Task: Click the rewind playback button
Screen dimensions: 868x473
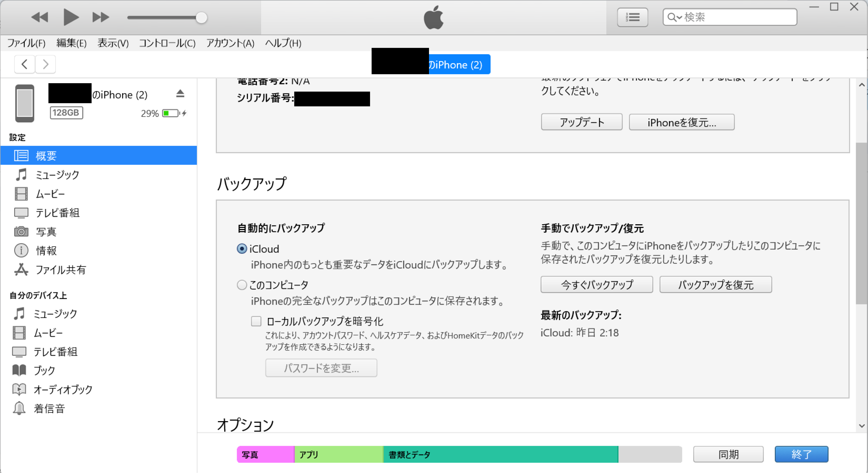Action: coord(40,17)
